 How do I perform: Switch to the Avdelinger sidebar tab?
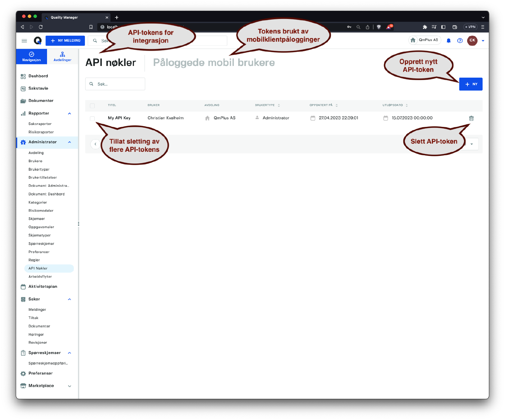pos(62,56)
